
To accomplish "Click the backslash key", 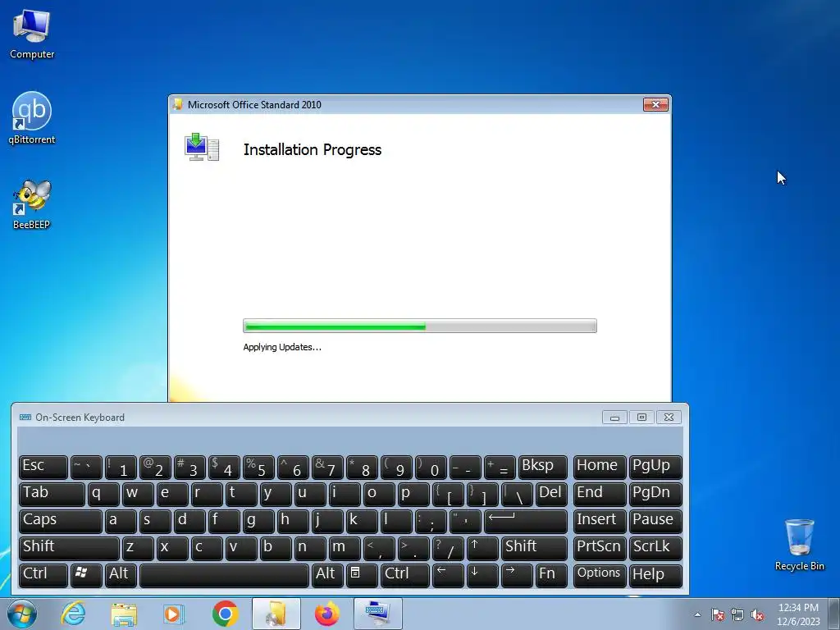I will pos(517,494).
